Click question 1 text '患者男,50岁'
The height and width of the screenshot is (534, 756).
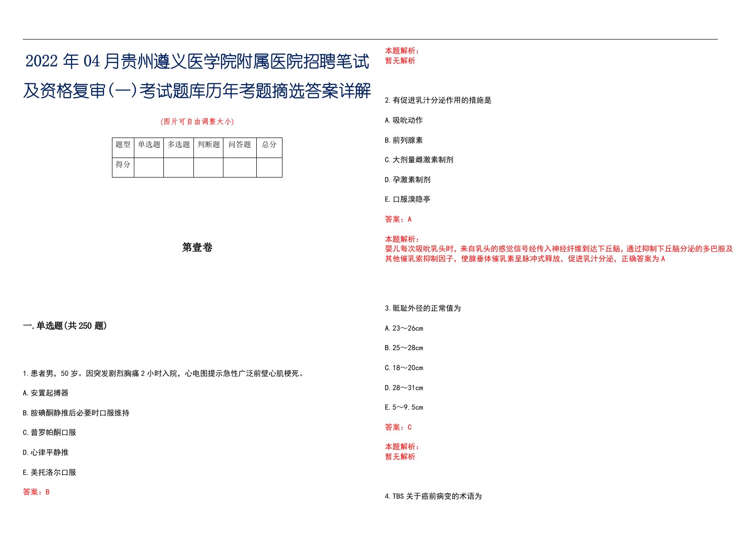(x=163, y=374)
